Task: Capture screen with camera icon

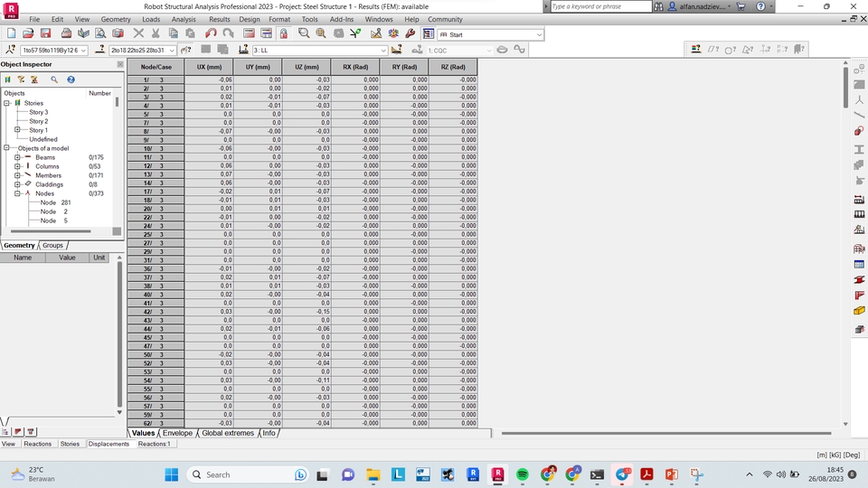Action: pyautogui.click(x=118, y=33)
